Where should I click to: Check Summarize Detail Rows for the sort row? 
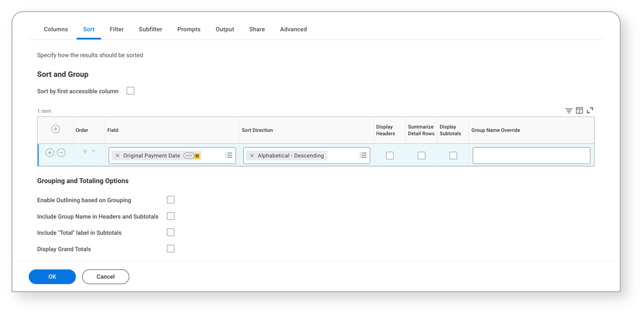click(x=422, y=156)
